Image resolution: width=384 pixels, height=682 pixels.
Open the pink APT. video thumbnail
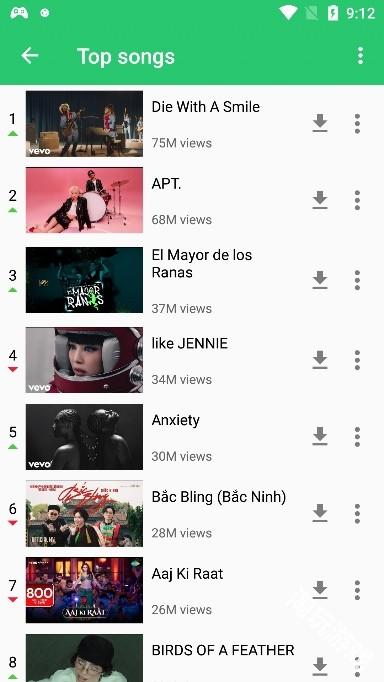coord(84,200)
